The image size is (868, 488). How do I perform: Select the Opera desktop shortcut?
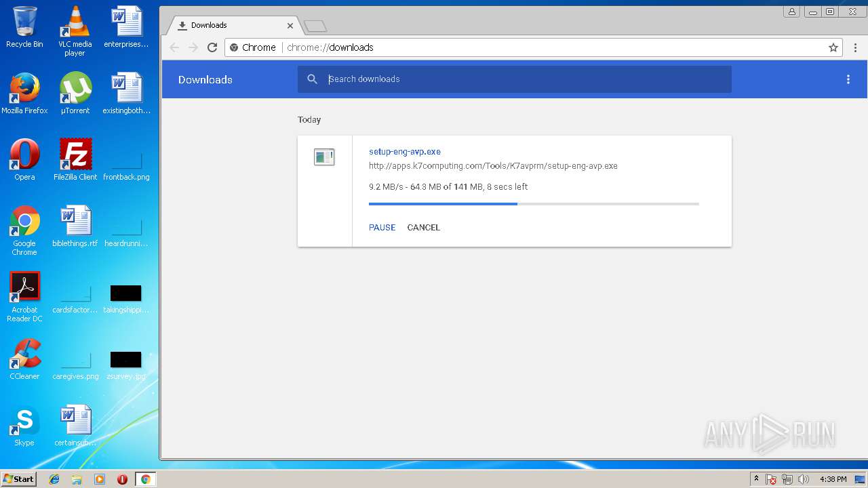pos(24,160)
